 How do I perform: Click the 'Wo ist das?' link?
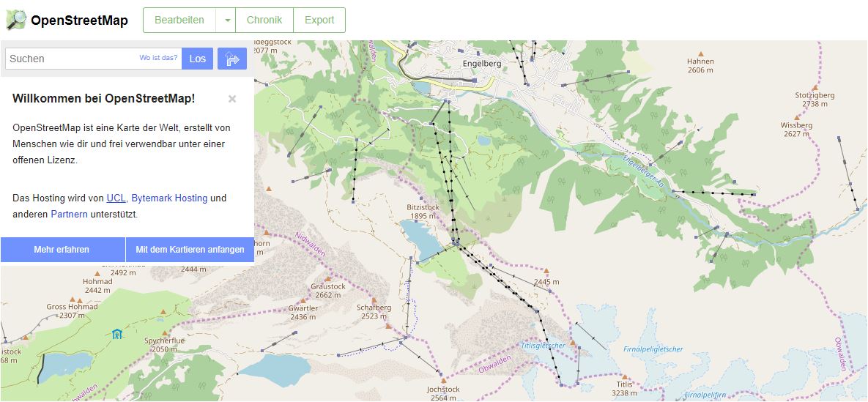pyautogui.click(x=158, y=58)
